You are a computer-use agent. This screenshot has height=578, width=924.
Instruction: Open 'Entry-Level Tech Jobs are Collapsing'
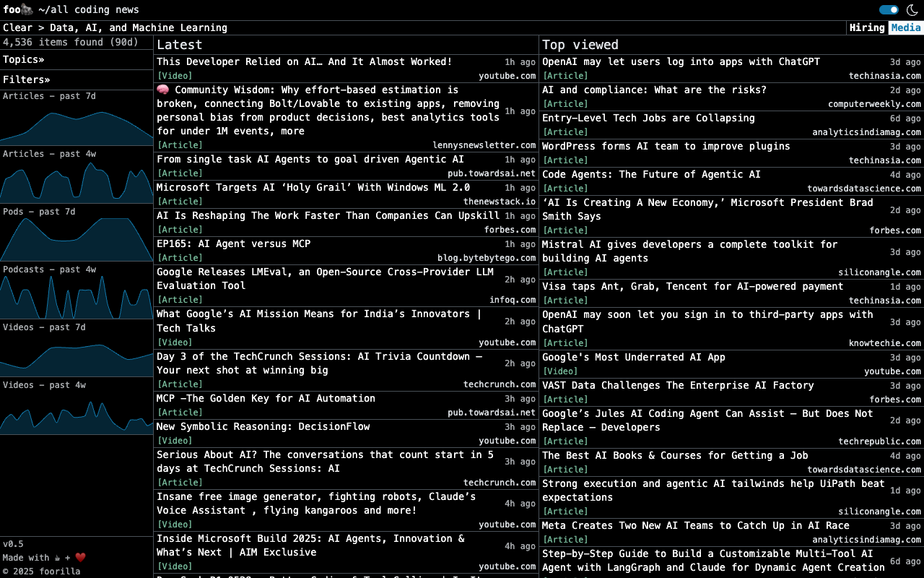click(648, 118)
